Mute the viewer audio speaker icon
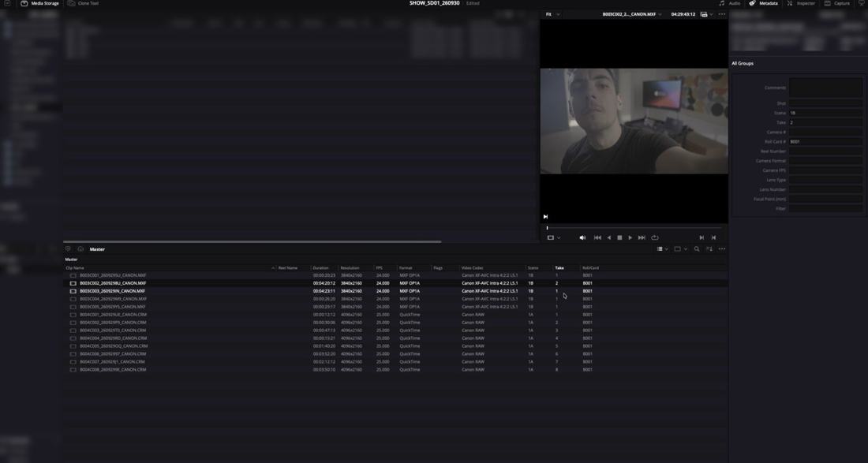 click(582, 238)
